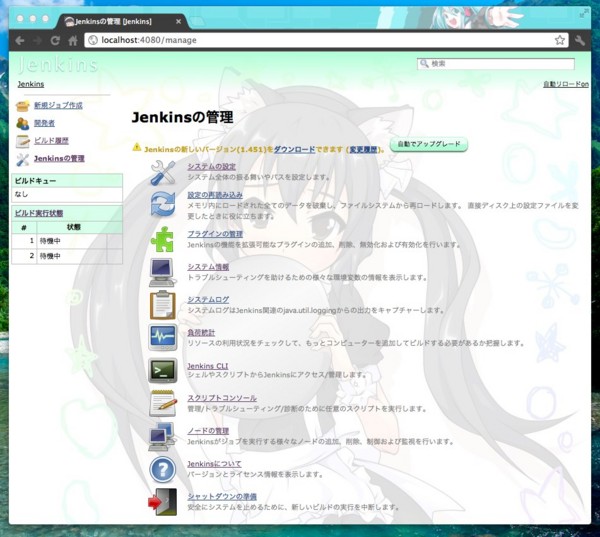Click executor 2 待機中 status cell
Image resolution: width=600 pixels, height=537 pixels.
coord(72,256)
